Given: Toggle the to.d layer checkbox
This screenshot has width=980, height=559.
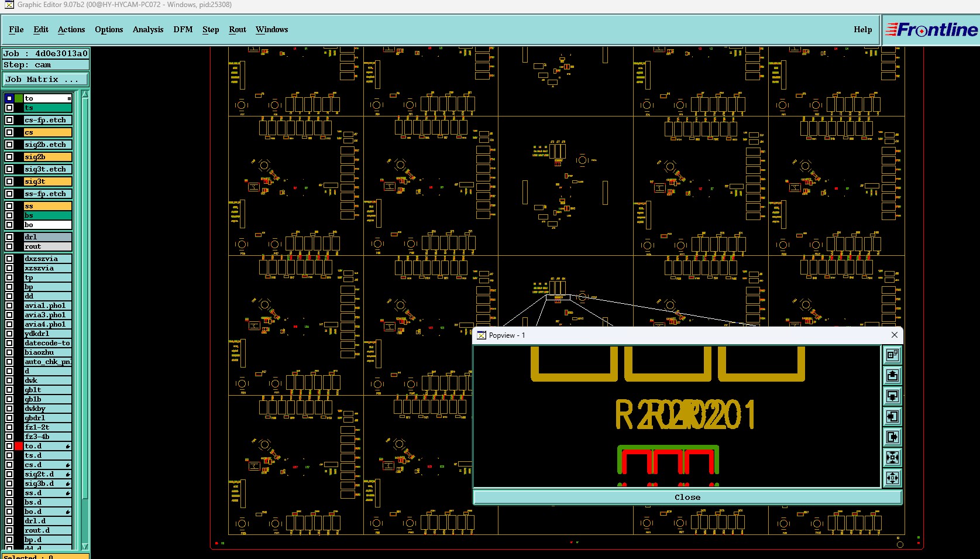Looking at the screenshot, I should (x=9, y=446).
